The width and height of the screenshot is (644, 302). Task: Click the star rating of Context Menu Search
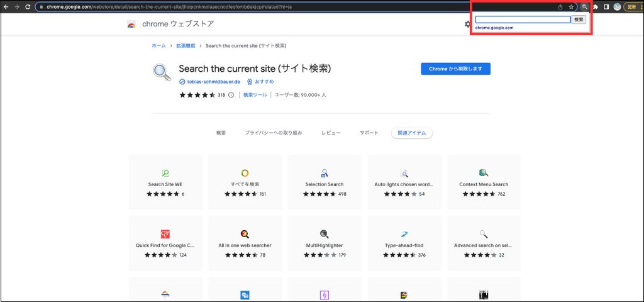[x=479, y=194]
